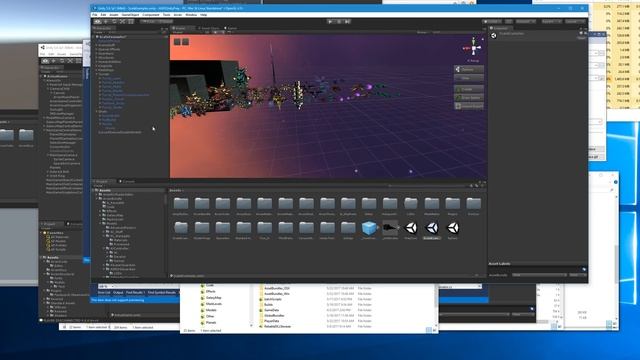
Task: Open the File menu in Unity
Action: tap(95, 15)
